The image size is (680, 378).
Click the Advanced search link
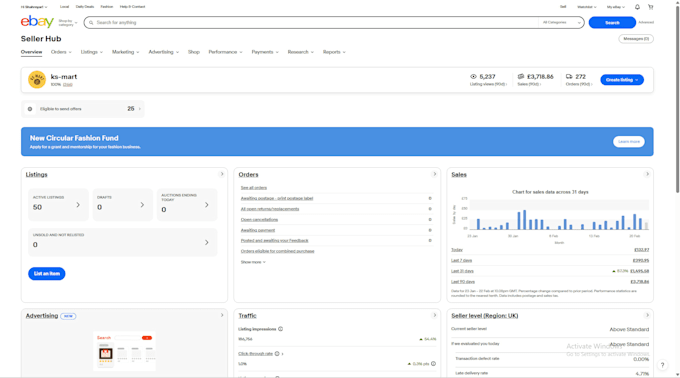click(646, 23)
